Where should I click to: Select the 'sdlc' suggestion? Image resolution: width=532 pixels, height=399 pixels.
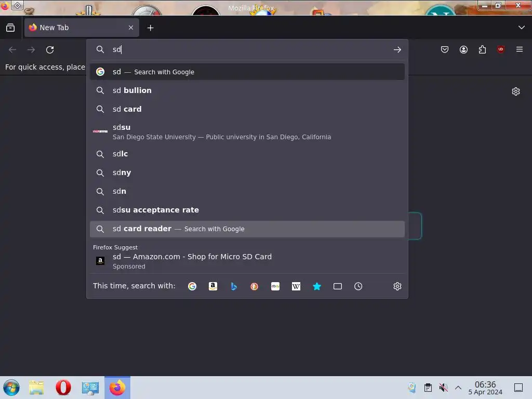(247, 154)
